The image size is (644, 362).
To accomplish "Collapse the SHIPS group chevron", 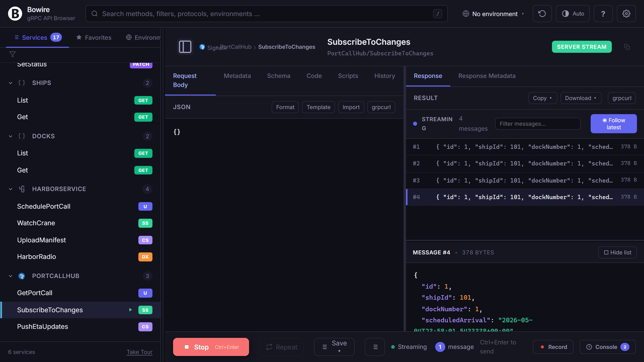I will tap(11, 83).
